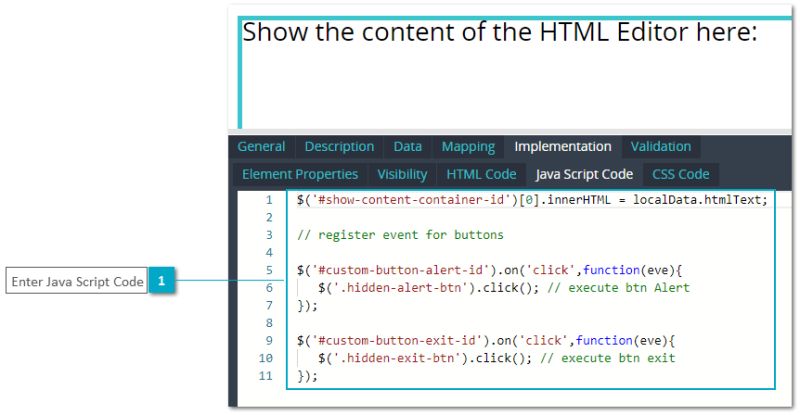Image resolution: width=800 pixels, height=415 pixels.
Task: Click closing '});' on line 7
Action: [307, 305]
